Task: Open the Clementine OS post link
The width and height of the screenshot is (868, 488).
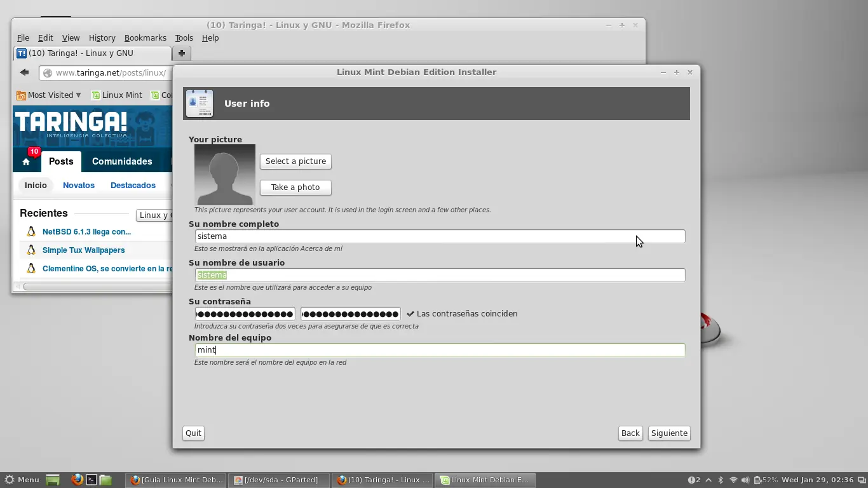Action: coord(107,269)
